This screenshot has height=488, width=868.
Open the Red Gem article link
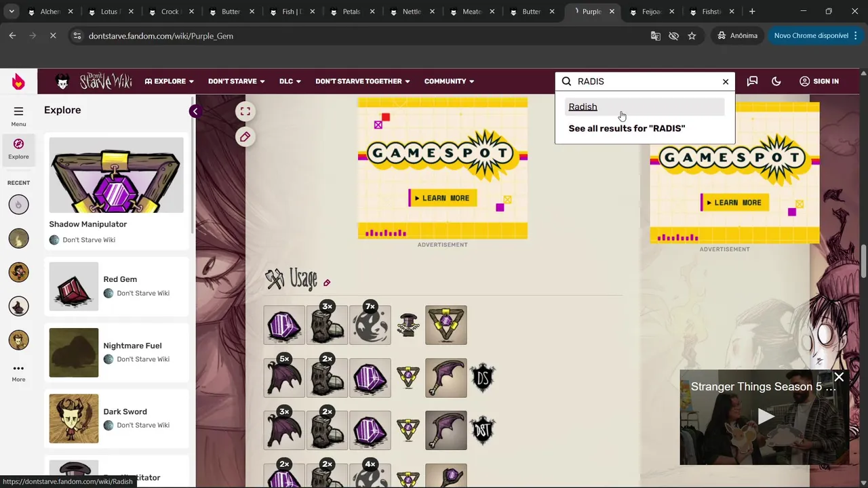tap(120, 279)
